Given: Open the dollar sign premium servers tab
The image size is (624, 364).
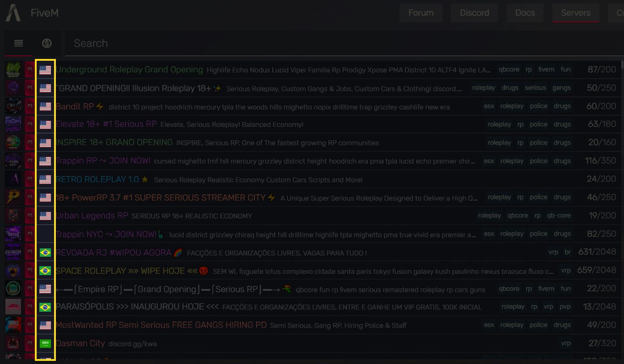Looking at the screenshot, I should pyautogui.click(x=47, y=43).
